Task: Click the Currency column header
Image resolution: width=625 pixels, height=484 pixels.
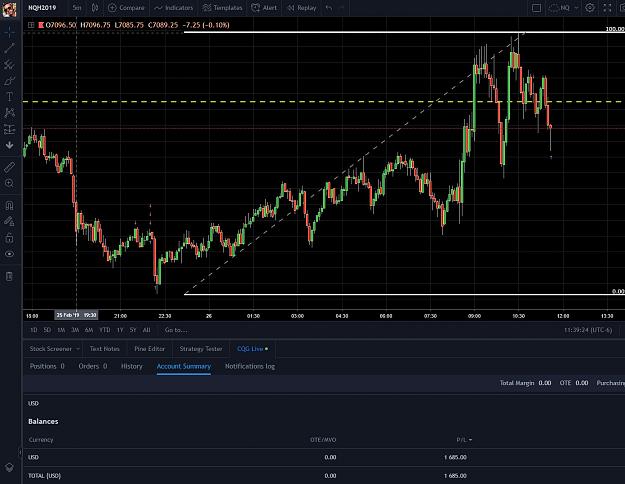Action: [x=41, y=440]
